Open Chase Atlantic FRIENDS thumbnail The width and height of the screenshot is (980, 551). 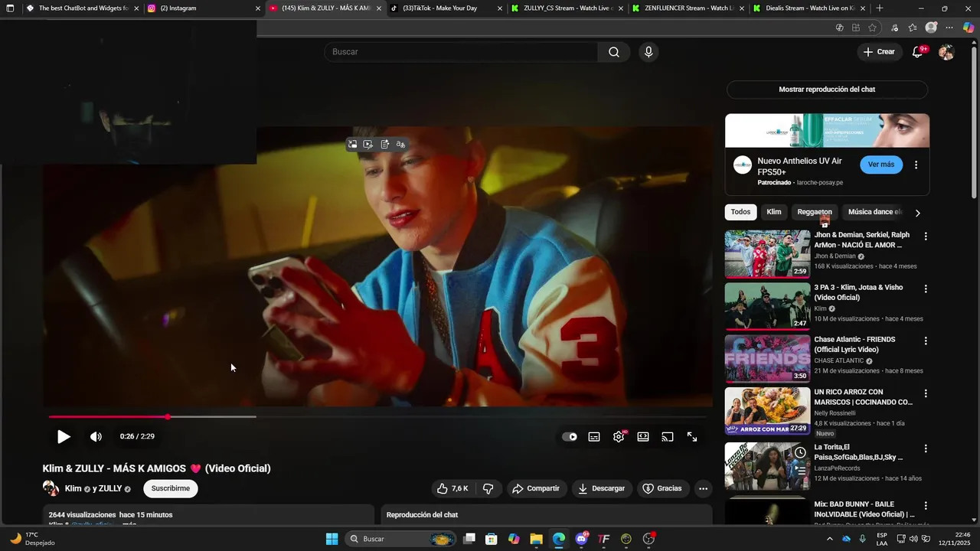click(767, 358)
